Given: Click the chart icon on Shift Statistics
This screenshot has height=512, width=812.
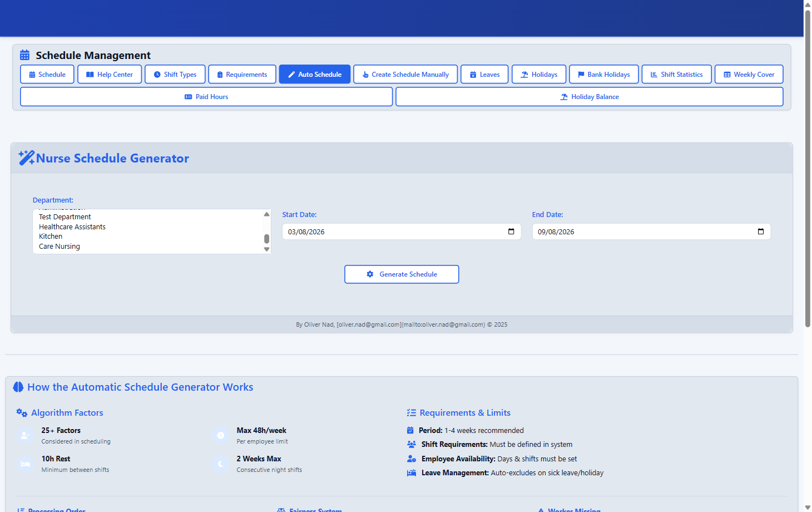Looking at the screenshot, I should (654, 75).
